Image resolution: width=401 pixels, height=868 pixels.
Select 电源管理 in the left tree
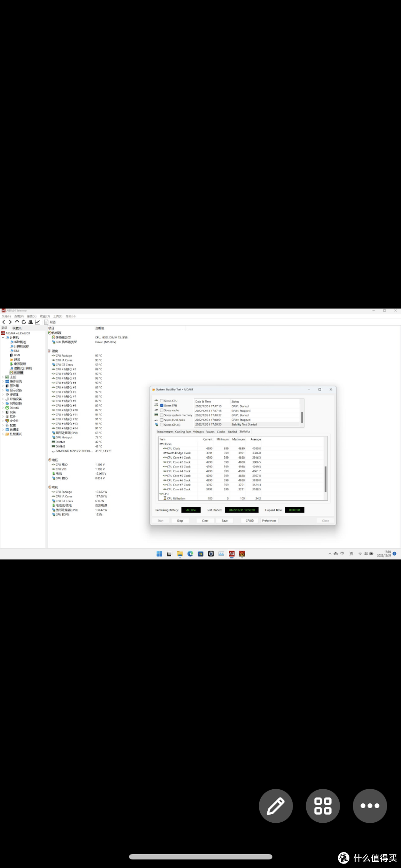(x=18, y=364)
